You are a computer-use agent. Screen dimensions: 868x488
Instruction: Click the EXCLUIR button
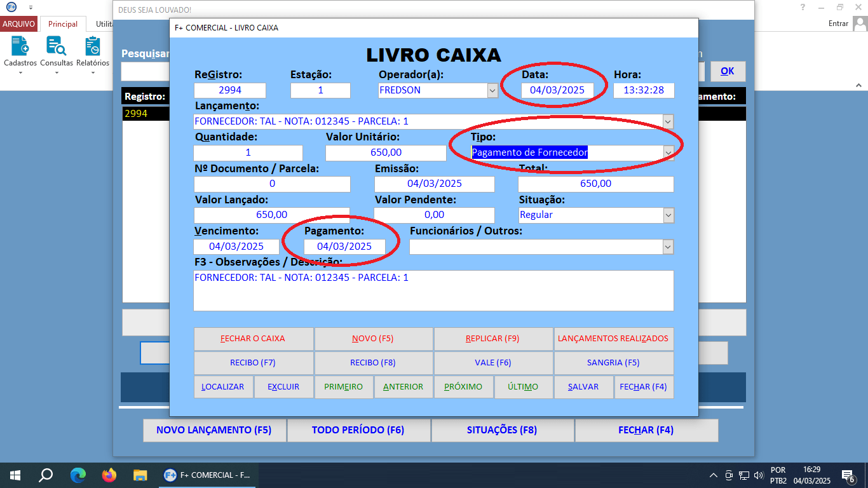pos(283,387)
